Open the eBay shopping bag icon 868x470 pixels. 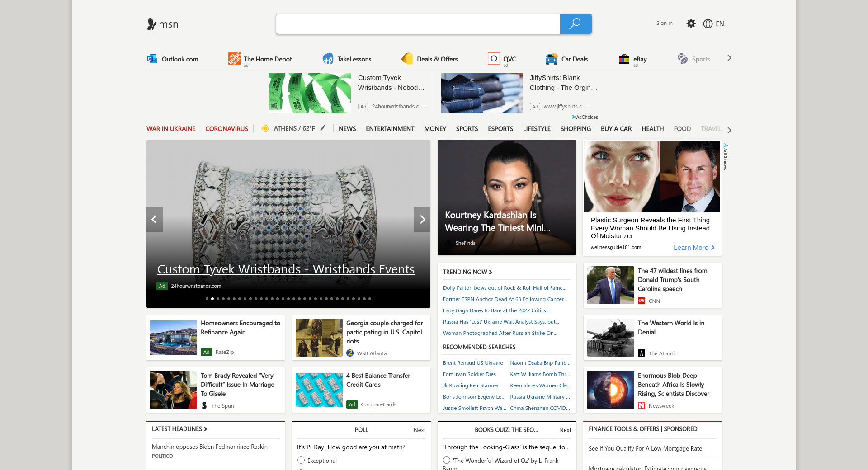(624, 59)
